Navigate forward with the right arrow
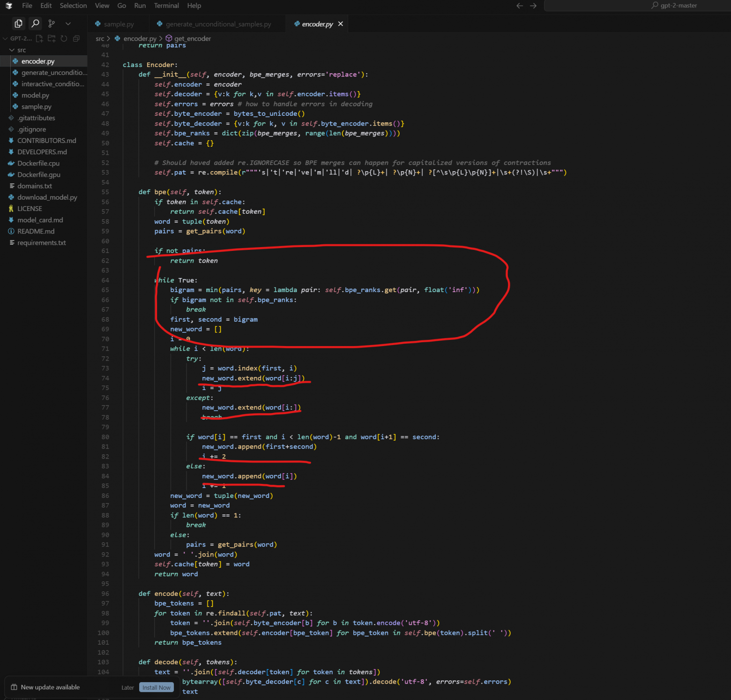The height and width of the screenshot is (700, 731). click(x=533, y=6)
